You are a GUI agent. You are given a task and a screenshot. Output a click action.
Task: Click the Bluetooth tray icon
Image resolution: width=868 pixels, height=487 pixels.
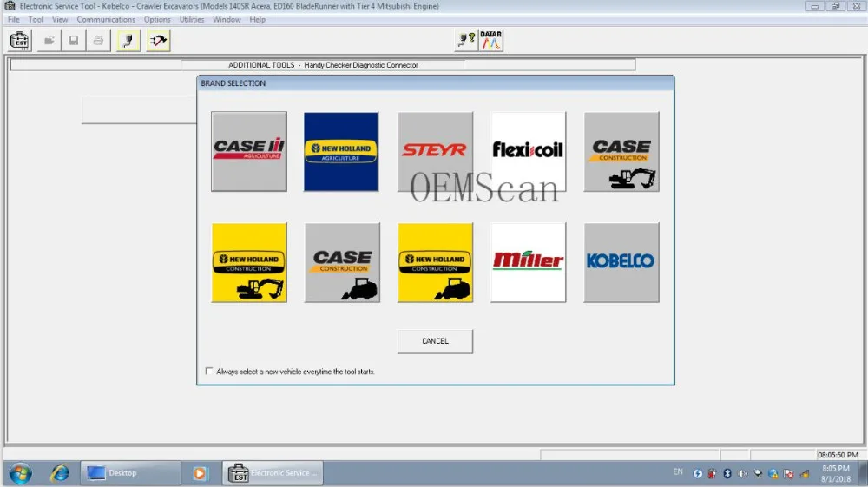pos(727,474)
